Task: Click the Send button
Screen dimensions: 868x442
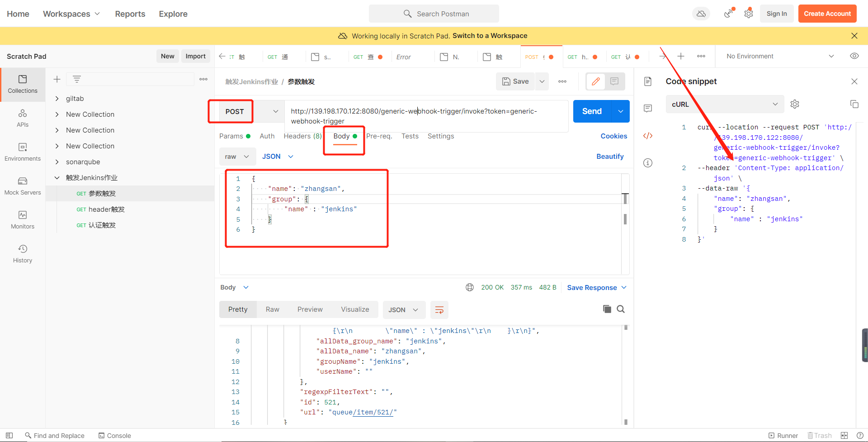Action: 591,111
